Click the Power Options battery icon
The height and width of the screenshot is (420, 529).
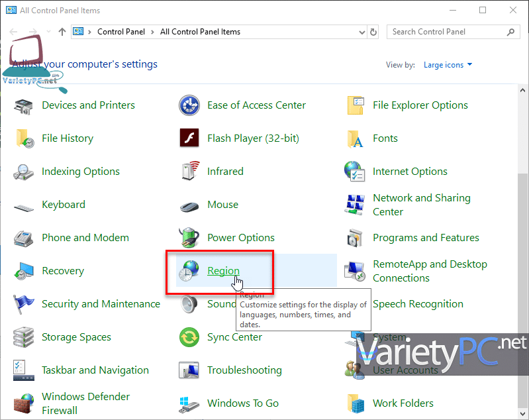189,238
